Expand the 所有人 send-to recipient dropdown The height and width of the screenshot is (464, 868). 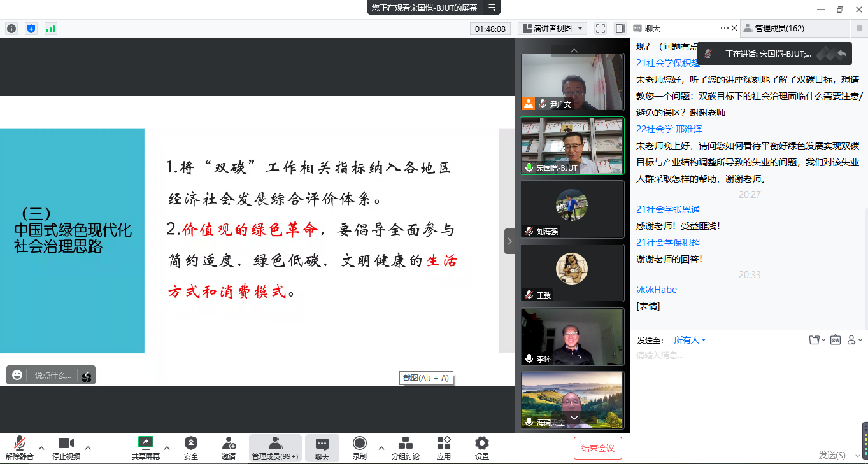690,340
